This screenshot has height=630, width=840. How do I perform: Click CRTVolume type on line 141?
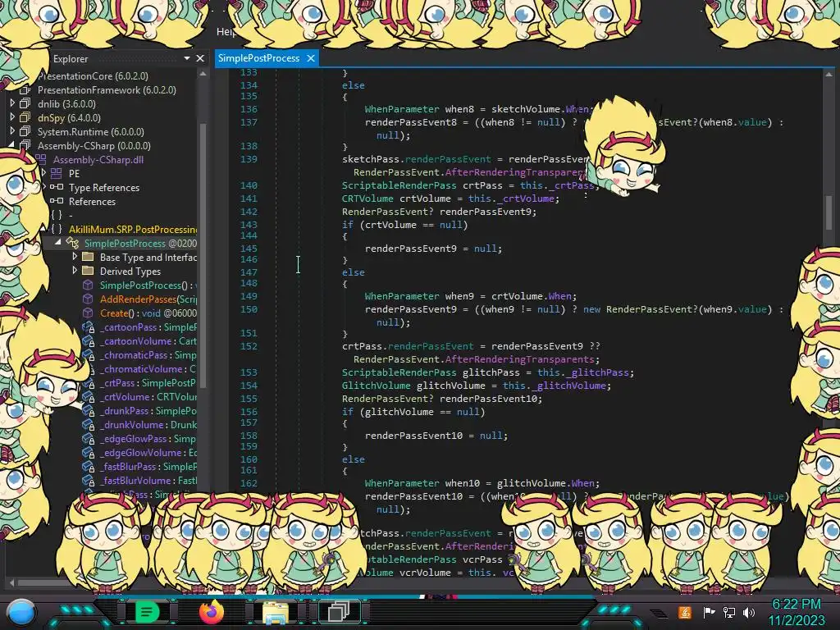[x=367, y=199]
